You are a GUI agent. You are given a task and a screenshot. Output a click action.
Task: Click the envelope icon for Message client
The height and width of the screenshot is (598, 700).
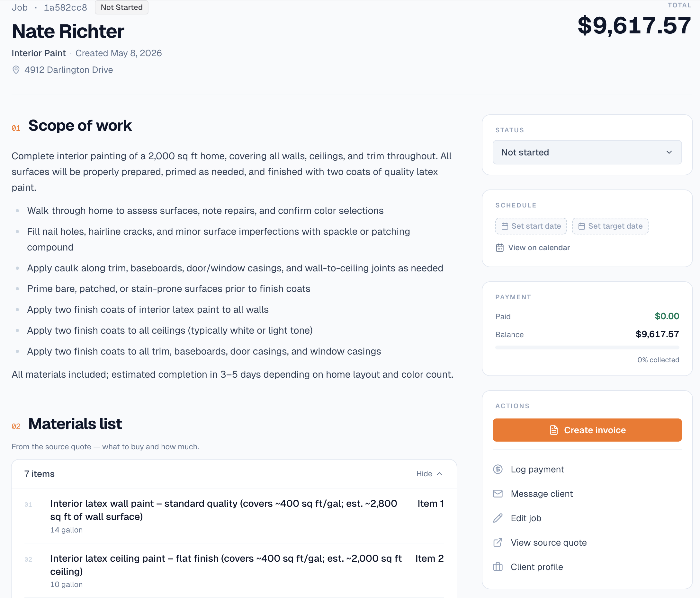click(498, 494)
